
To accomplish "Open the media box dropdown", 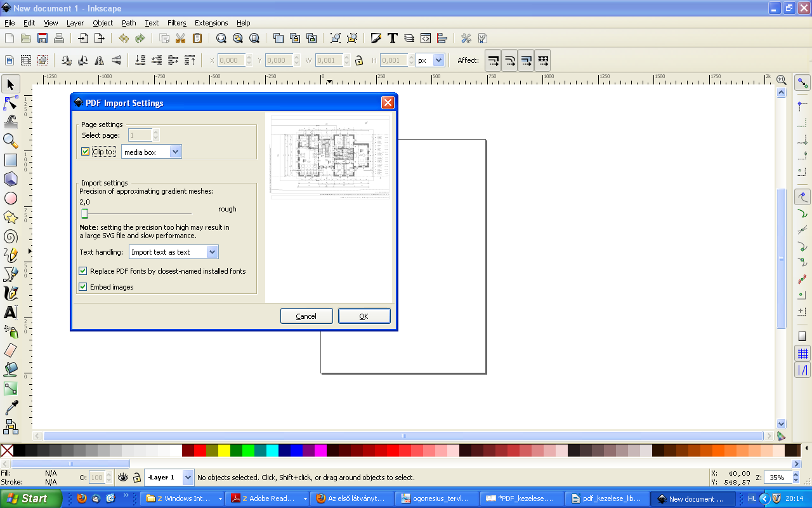I will click(152, 152).
